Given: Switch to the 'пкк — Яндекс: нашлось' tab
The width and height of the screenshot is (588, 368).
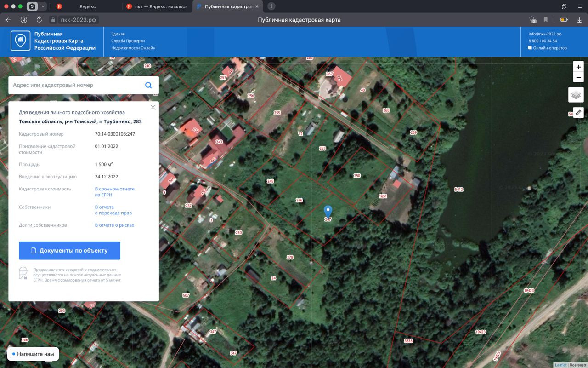Looking at the screenshot, I should tap(157, 6).
